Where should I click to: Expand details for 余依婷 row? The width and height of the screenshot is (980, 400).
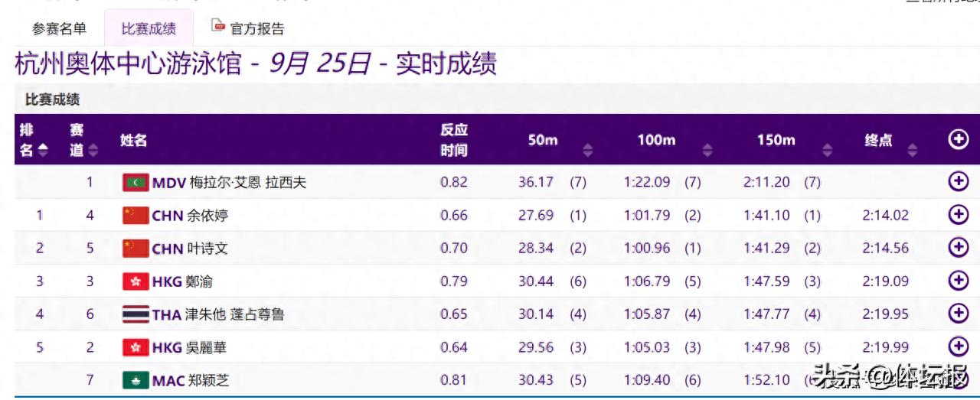[958, 215]
